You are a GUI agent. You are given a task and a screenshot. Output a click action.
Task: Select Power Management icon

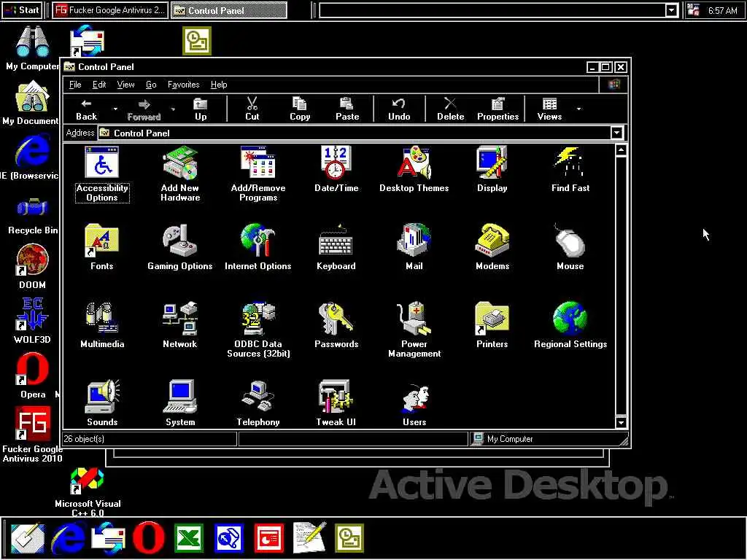414,330
